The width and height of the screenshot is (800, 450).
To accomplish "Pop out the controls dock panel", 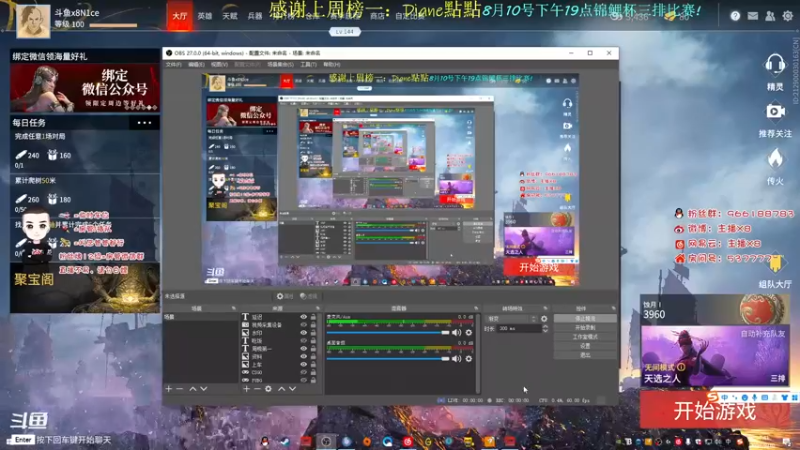I will pyautogui.click(x=613, y=308).
